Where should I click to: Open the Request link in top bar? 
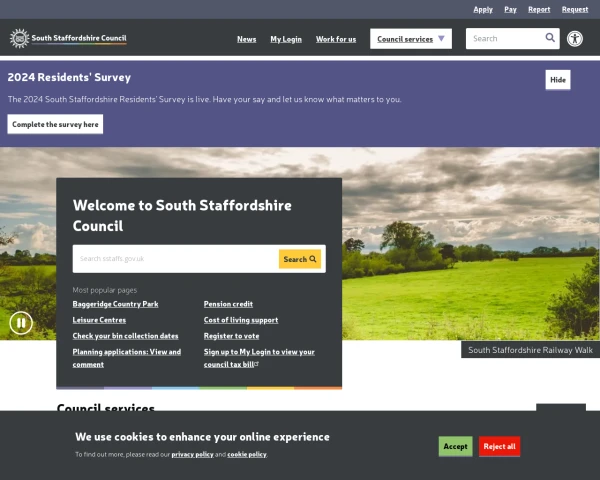[575, 10]
